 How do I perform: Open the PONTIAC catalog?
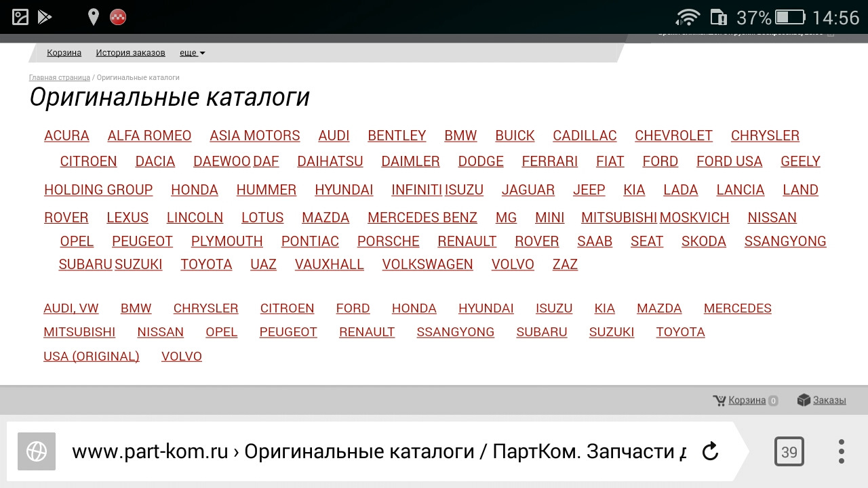310,241
